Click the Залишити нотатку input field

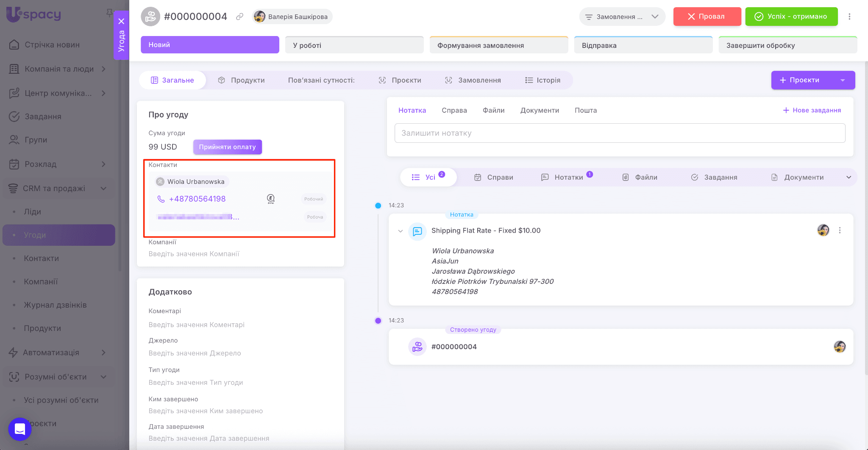(x=620, y=133)
